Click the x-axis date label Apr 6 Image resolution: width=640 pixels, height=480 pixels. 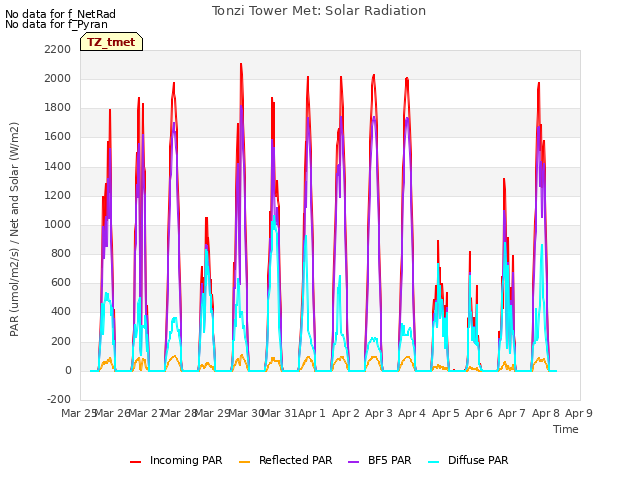click(x=479, y=413)
